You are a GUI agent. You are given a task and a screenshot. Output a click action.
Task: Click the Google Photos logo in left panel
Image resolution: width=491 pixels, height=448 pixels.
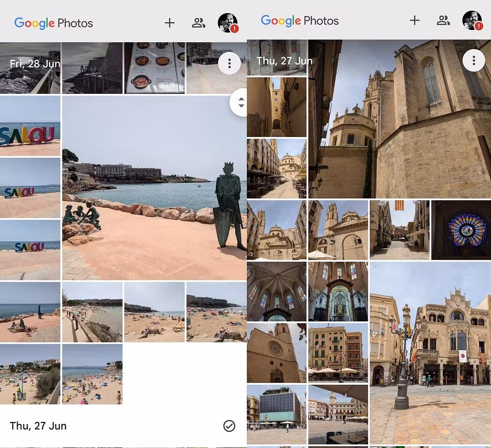tap(54, 23)
